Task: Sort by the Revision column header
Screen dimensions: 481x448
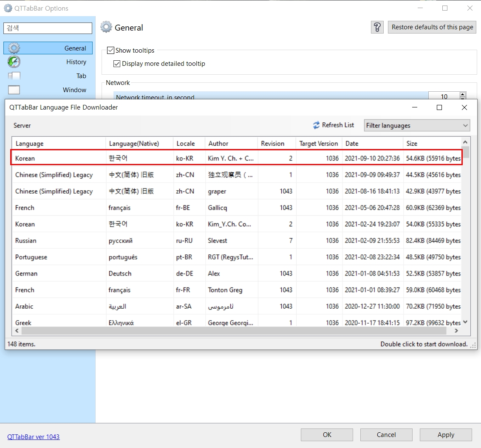Action: coord(277,144)
